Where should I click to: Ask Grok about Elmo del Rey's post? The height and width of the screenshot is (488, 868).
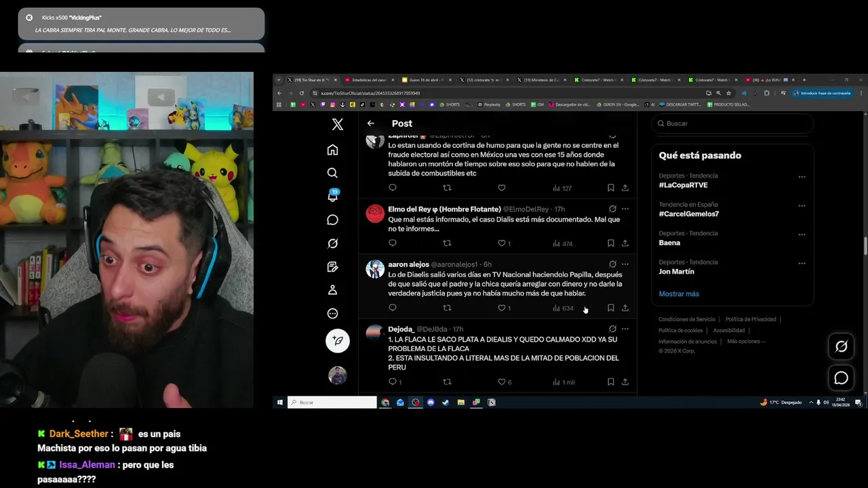(x=612, y=209)
